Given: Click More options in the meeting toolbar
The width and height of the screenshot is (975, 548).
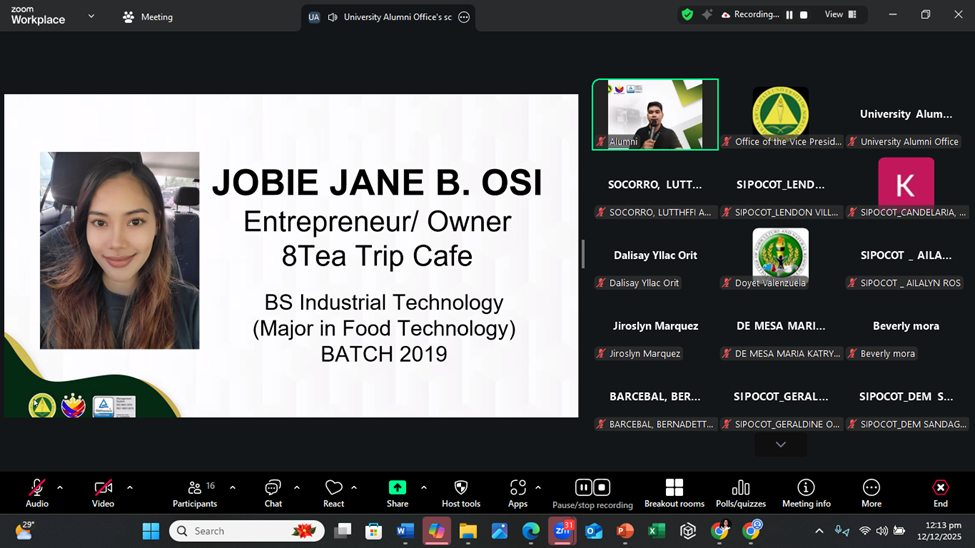Looking at the screenshot, I should point(871,489).
